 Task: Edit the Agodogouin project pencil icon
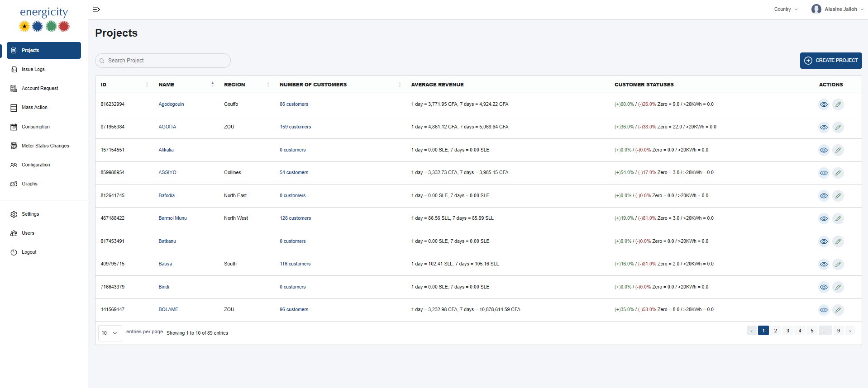click(838, 104)
